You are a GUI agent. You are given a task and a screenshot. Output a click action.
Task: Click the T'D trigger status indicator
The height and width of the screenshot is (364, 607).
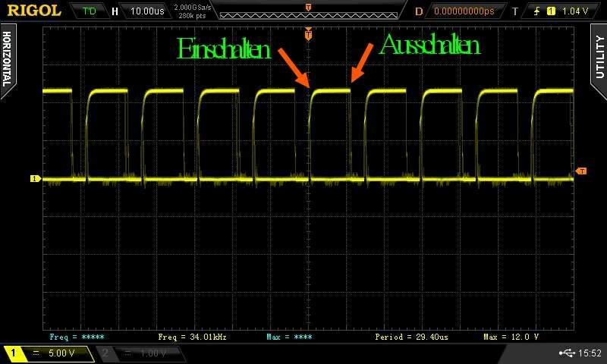[90, 11]
